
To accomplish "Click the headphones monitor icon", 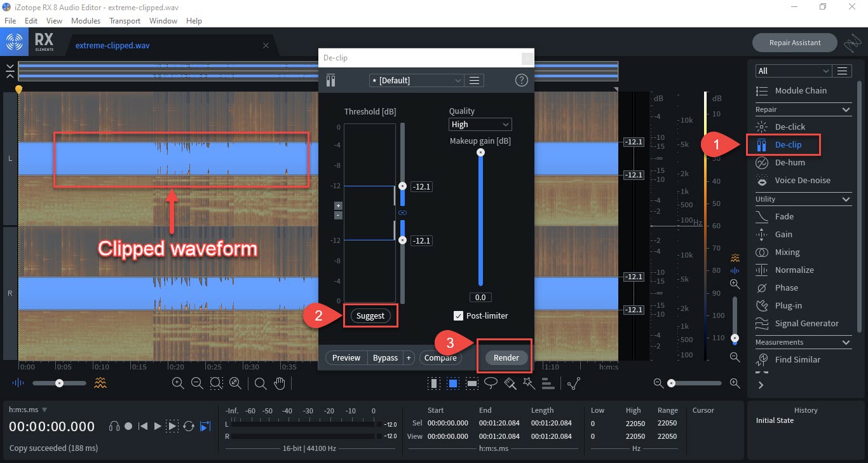I will click(114, 426).
